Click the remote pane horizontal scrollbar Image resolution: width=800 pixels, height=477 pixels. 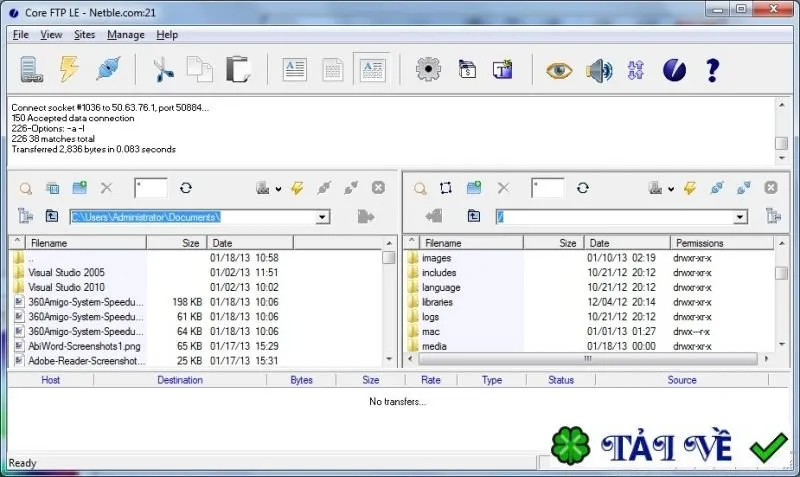coord(588,359)
